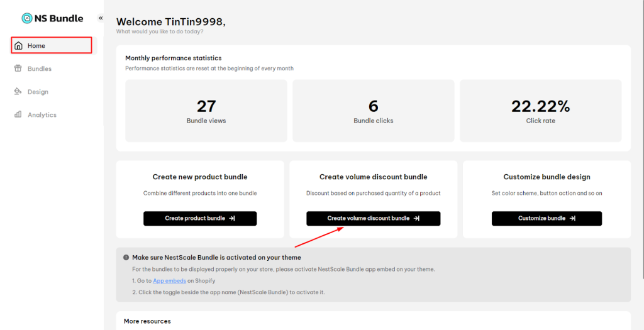Click the Design paint bucket icon

[x=18, y=92]
